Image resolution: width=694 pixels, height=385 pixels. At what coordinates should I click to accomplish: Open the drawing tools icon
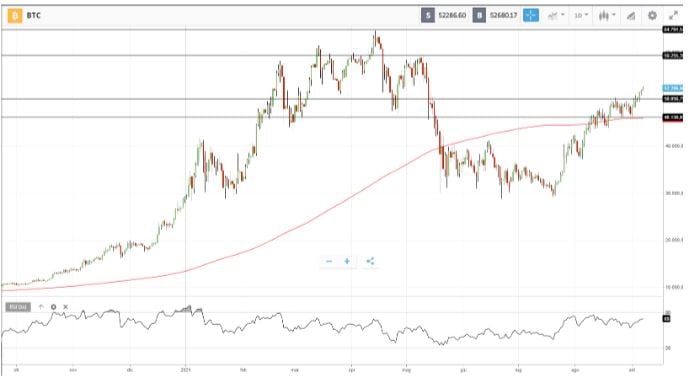(x=631, y=16)
